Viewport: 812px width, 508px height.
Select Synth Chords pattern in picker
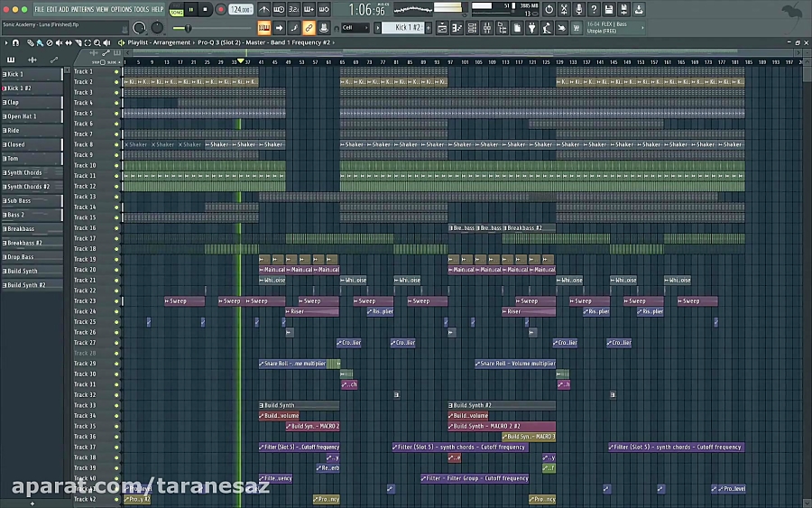click(x=32, y=172)
